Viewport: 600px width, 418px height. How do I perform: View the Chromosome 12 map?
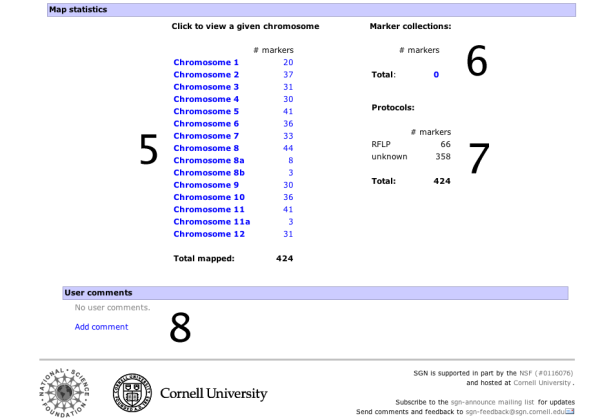[x=208, y=234]
